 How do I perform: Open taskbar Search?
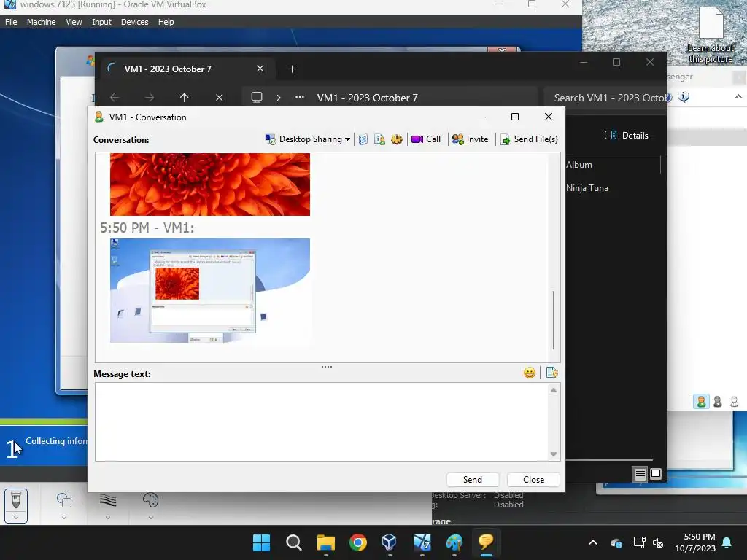tap(294, 542)
